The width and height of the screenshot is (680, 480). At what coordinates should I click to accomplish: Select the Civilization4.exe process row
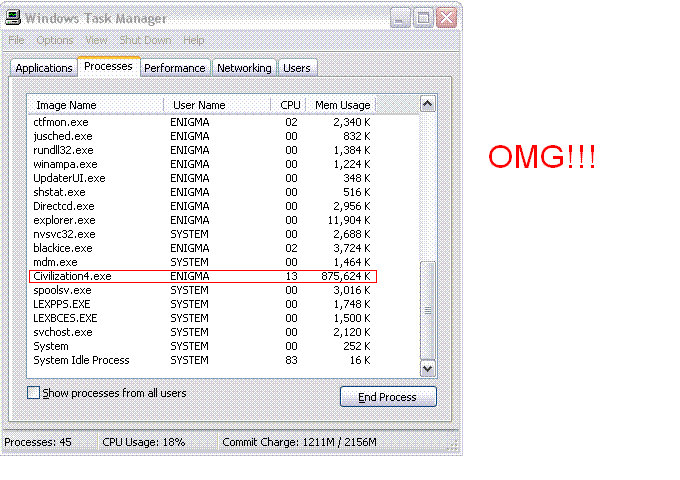coord(202,276)
